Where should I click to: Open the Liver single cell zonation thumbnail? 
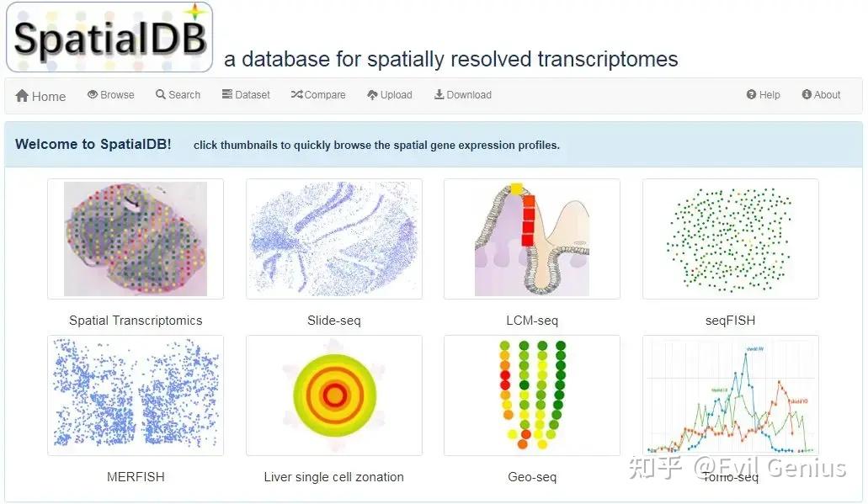tap(334, 395)
